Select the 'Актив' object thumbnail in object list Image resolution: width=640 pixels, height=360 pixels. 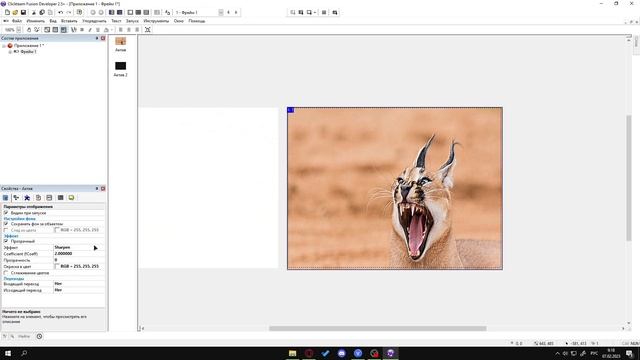pyautogui.click(x=120, y=41)
